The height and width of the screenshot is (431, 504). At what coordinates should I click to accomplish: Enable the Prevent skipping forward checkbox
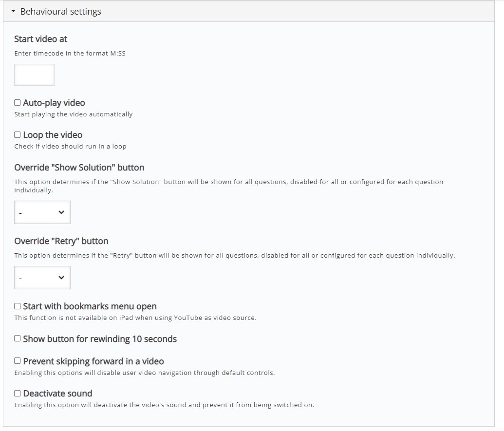(x=18, y=361)
